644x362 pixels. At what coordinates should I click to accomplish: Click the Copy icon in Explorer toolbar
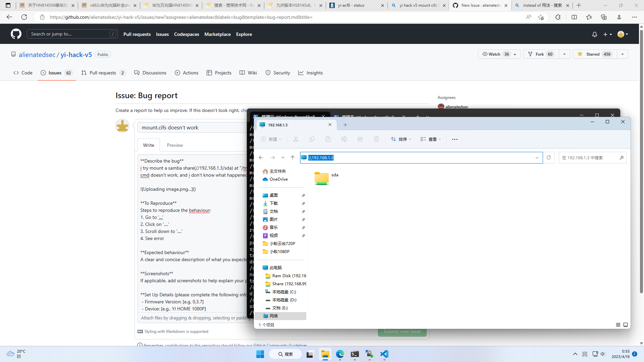[x=312, y=139]
